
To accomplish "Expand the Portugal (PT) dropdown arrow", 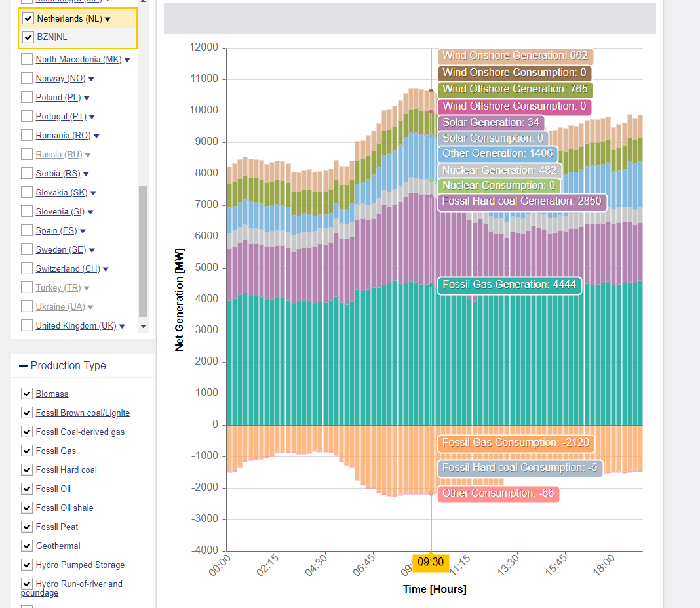I will point(92,117).
